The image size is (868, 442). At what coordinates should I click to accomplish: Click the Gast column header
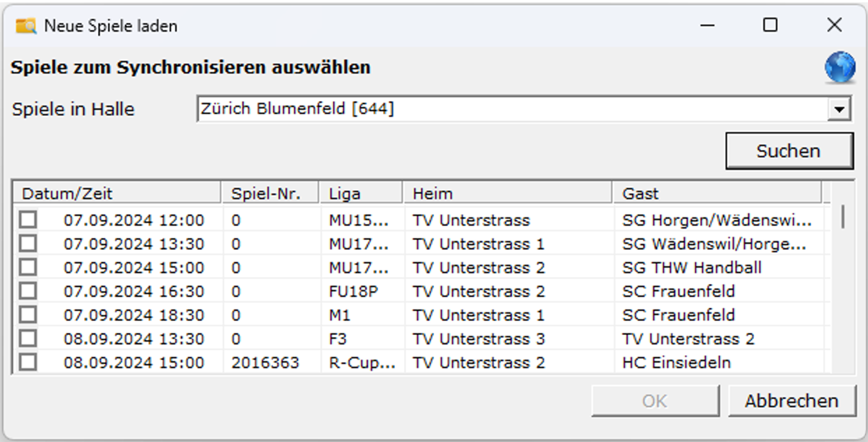717,194
